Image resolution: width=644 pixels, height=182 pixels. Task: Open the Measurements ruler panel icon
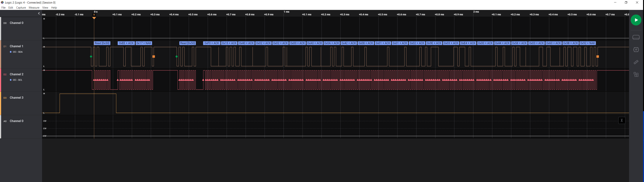coord(636,62)
